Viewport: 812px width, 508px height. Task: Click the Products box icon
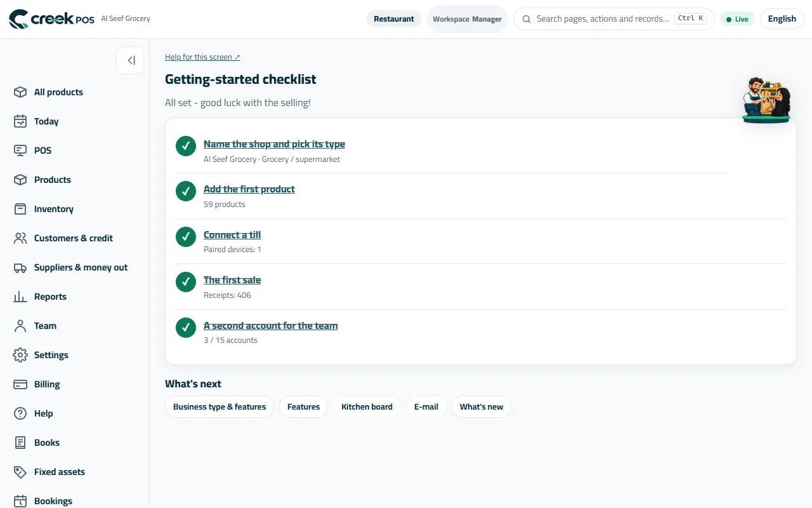tap(20, 180)
